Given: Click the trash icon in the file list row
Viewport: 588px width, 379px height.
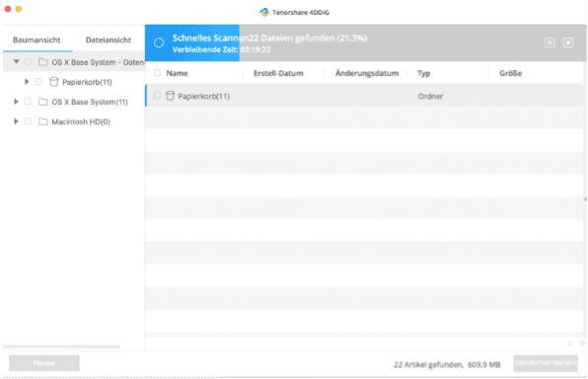Looking at the screenshot, I should (x=170, y=96).
